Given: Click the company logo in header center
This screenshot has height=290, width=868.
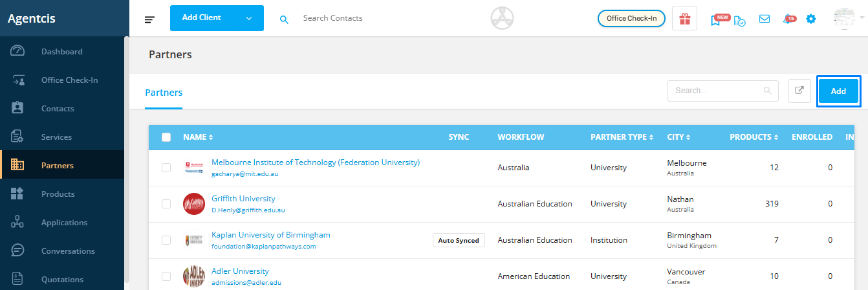Looking at the screenshot, I should point(503,18).
